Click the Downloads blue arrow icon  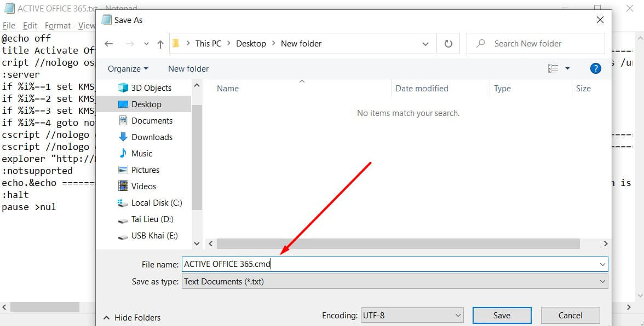[x=123, y=137]
